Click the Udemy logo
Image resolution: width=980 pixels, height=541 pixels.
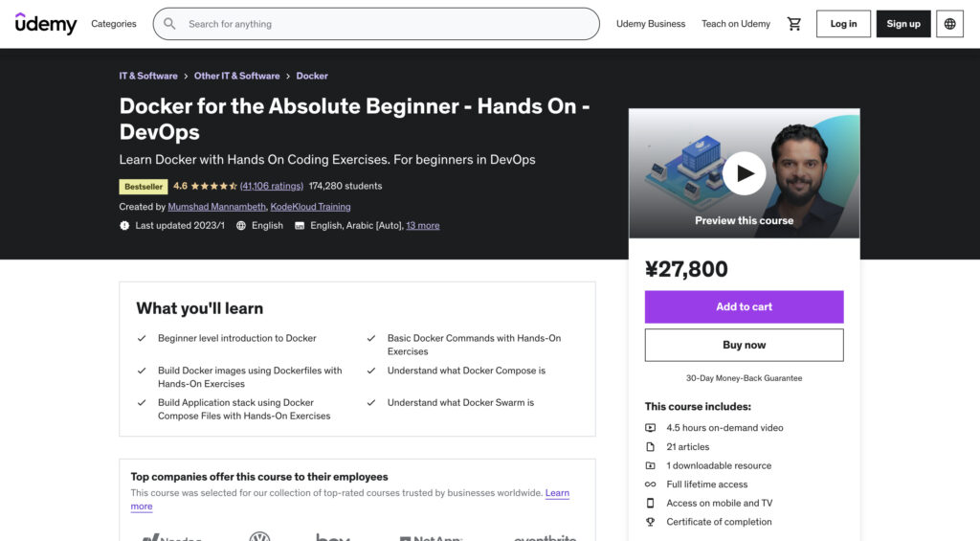coord(46,24)
